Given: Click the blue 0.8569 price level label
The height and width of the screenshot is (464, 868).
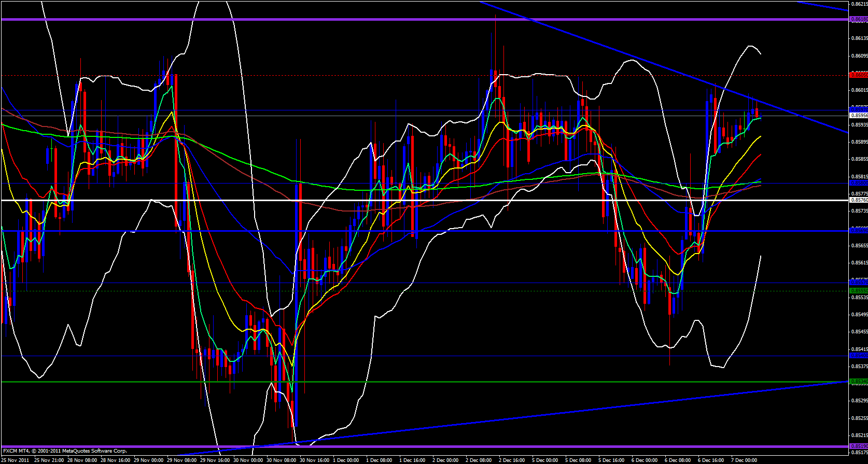Looking at the screenshot, I should coord(858,230).
